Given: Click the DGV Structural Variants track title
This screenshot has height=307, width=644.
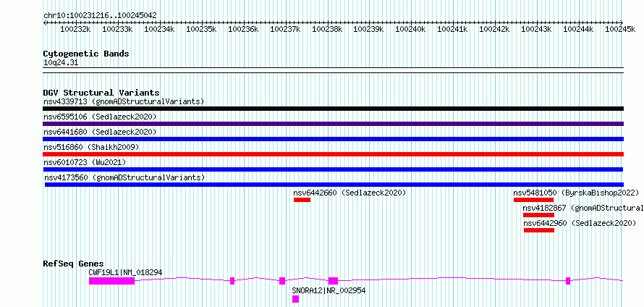Looking at the screenshot, I should tap(101, 93).
